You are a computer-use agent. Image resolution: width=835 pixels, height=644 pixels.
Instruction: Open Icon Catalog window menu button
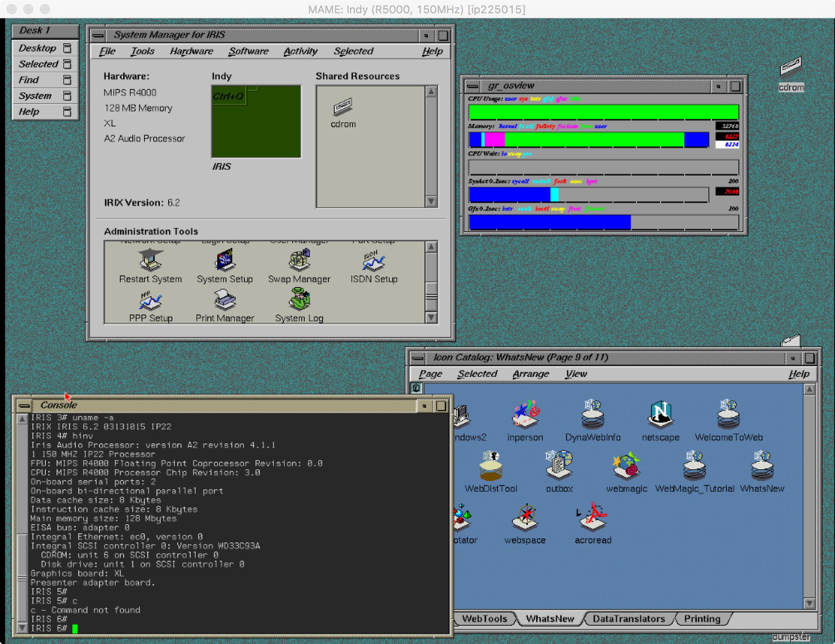coord(417,358)
